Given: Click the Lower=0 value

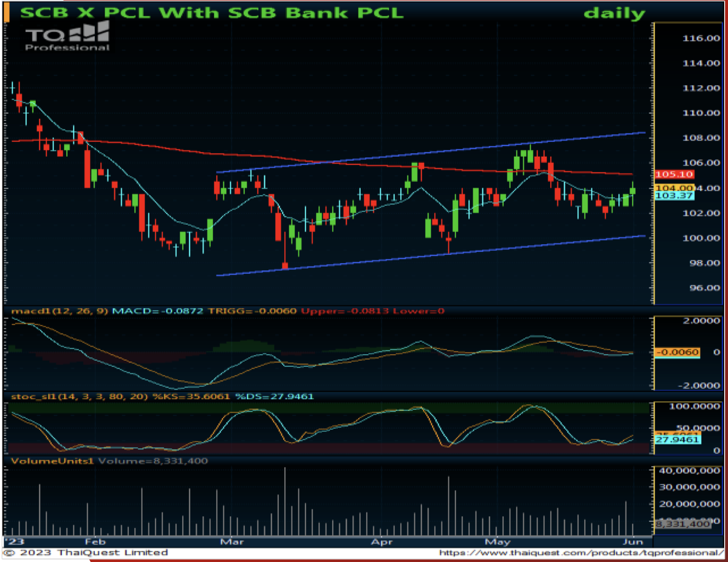Looking at the screenshot, I should [419, 311].
